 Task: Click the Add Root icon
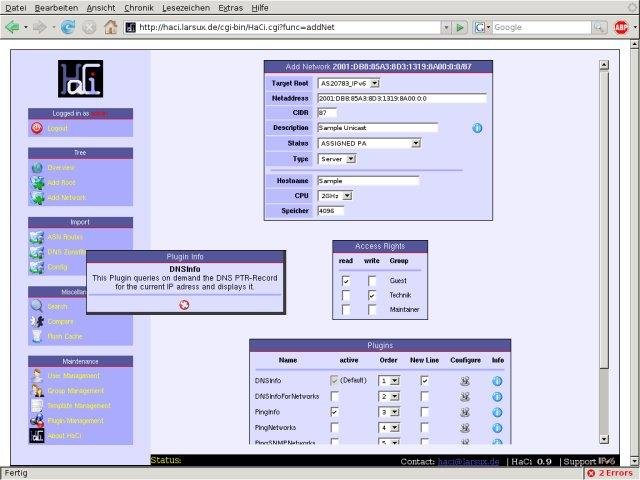tap(37, 183)
